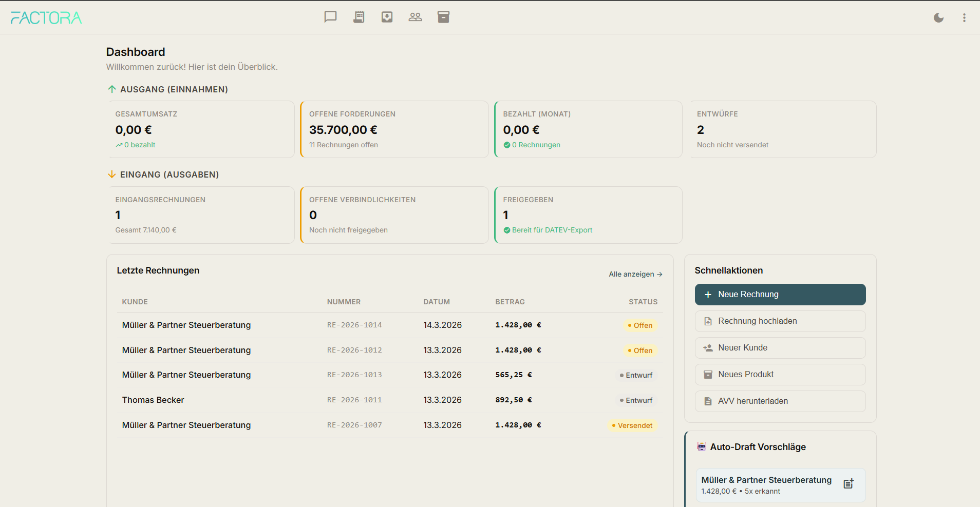Open the incoming invoices inbox icon
980x507 pixels.
(387, 17)
